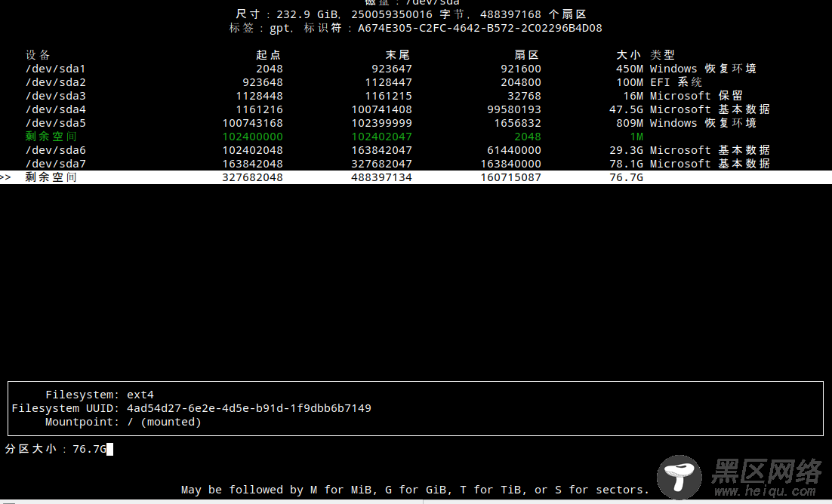Click the 设备 column header
The width and height of the screenshot is (832, 504).
[x=38, y=54]
